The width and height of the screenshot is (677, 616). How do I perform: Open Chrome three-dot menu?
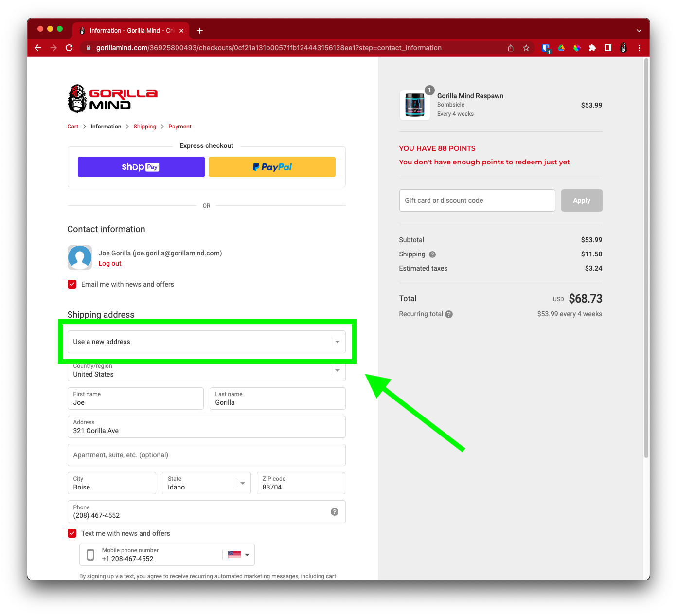(639, 48)
